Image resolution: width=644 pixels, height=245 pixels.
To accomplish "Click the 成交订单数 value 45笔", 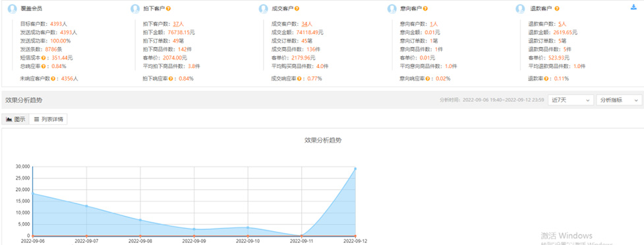I will (x=307, y=41).
